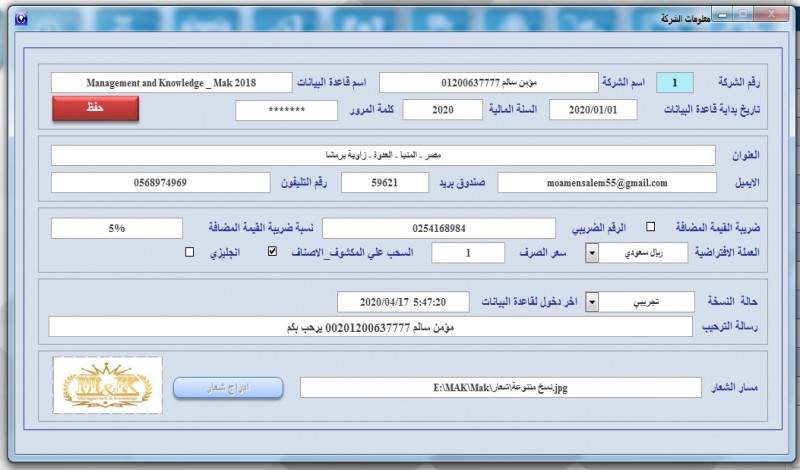
Task: Click the كلمة المرور password field
Action: tap(286, 110)
